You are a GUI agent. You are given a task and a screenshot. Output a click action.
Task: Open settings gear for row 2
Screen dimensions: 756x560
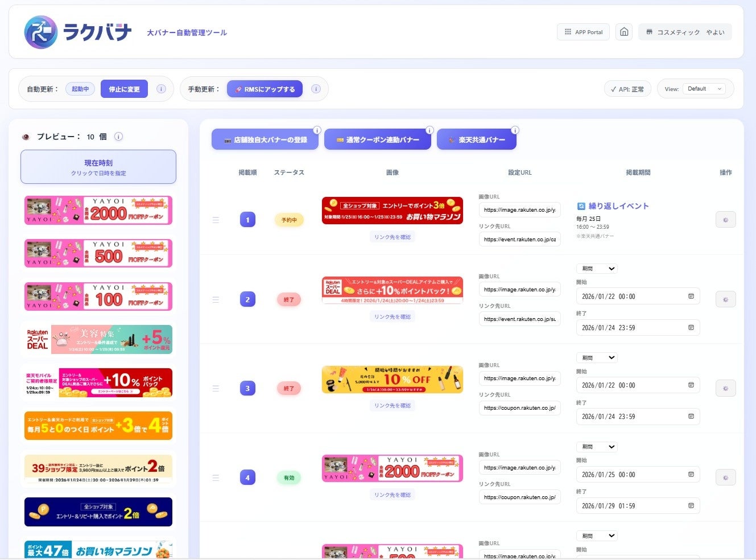(725, 299)
